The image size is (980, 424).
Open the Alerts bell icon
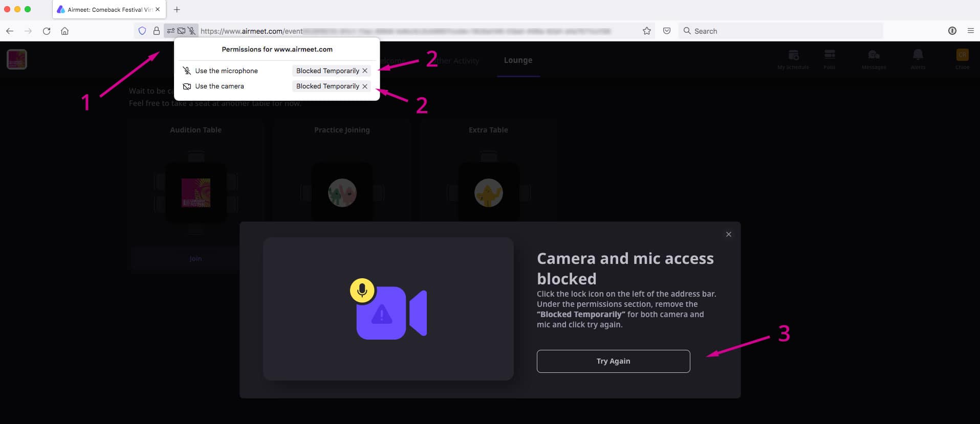coord(918,59)
